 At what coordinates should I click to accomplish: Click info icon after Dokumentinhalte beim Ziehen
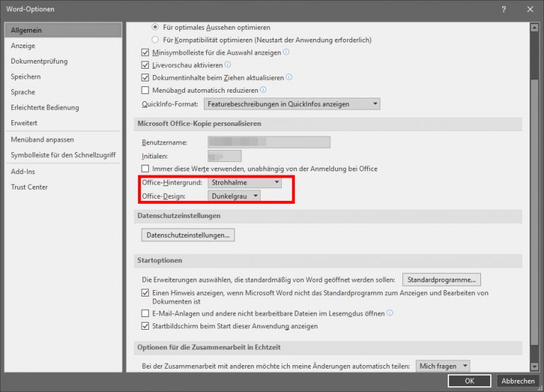pyautogui.click(x=289, y=78)
